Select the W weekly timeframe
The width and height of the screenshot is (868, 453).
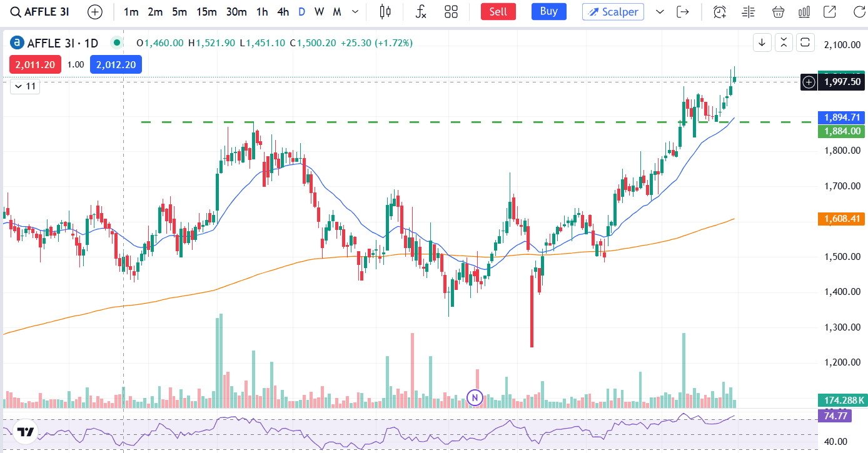(320, 11)
